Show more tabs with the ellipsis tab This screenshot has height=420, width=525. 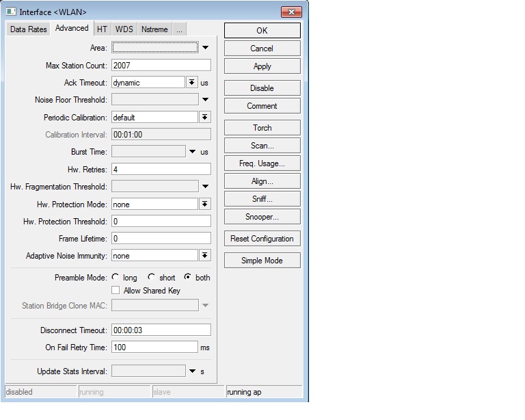click(180, 29)
